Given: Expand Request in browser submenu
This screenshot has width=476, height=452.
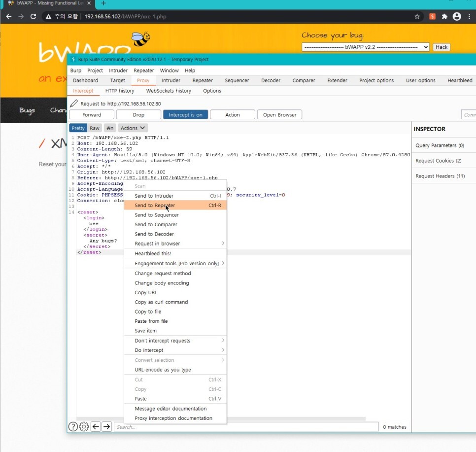Looking at the screenshot, I should [175, 243].
